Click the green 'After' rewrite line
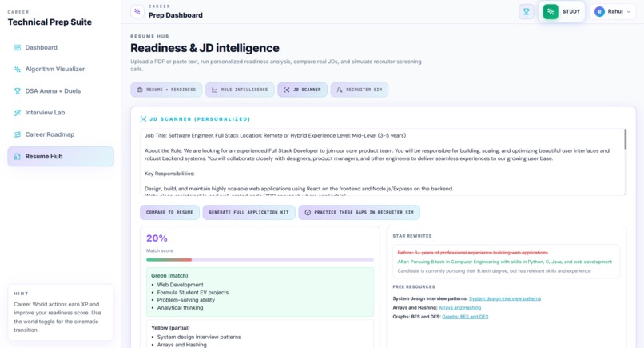Screen dimensions: 644x348 pos(504,262)
